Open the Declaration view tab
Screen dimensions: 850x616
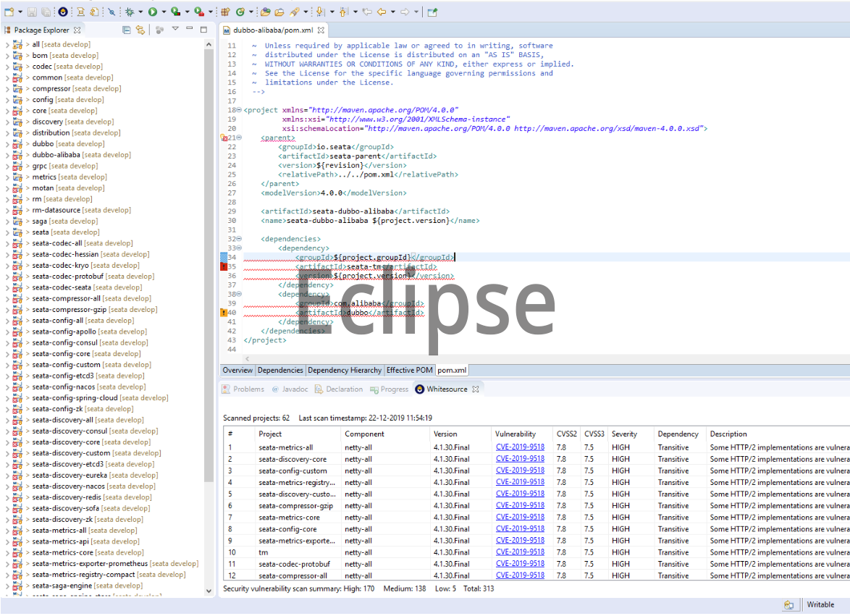point(339,389)
